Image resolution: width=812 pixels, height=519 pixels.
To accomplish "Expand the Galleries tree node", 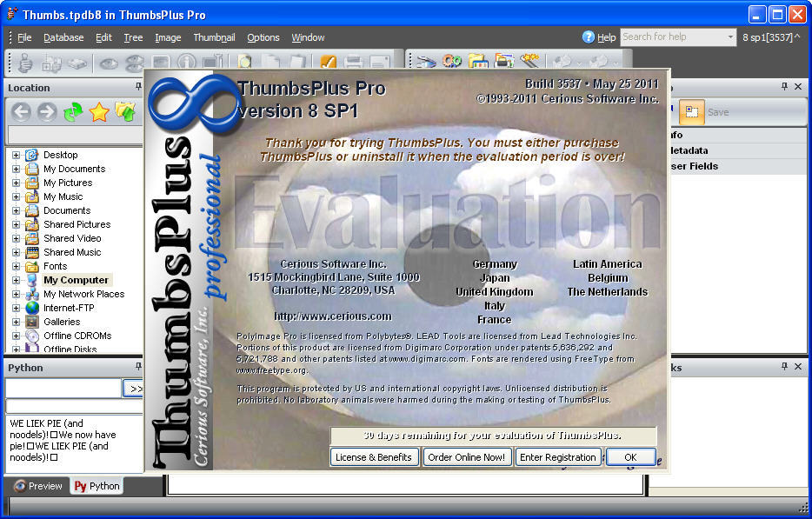I will (x=16, y=322).
